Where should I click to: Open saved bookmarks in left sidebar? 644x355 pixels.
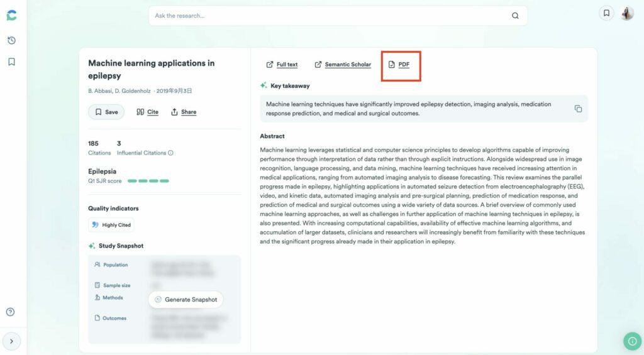11,62
